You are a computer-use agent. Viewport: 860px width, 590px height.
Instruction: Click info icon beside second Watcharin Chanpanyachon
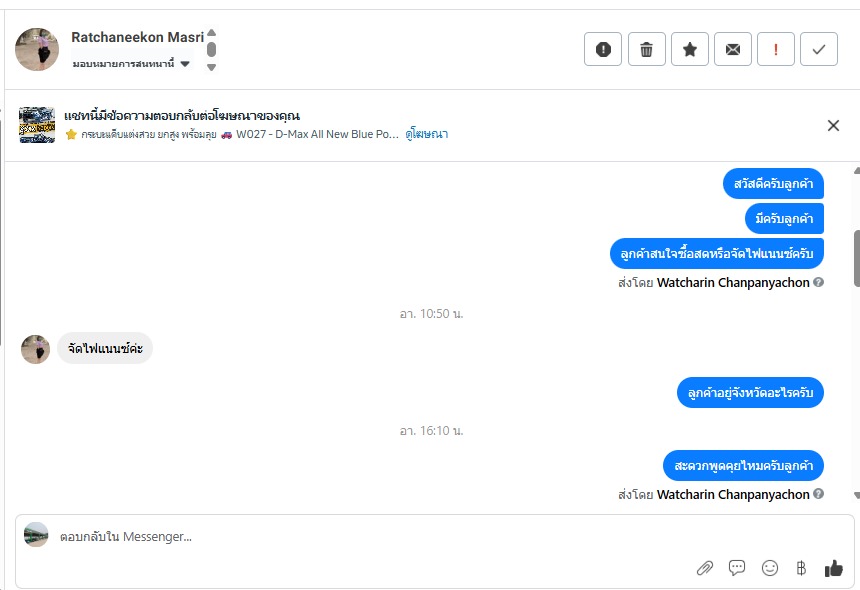click(x=819, y=494)
